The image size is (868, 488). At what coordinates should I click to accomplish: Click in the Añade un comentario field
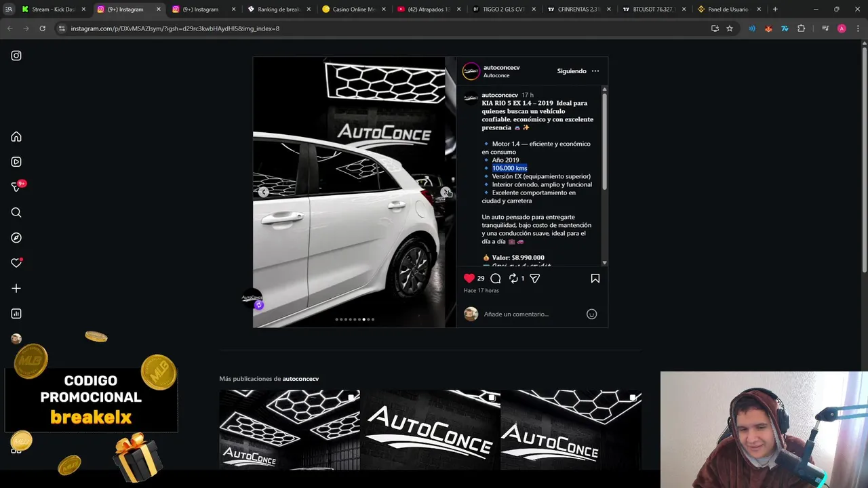coord(532,314)
